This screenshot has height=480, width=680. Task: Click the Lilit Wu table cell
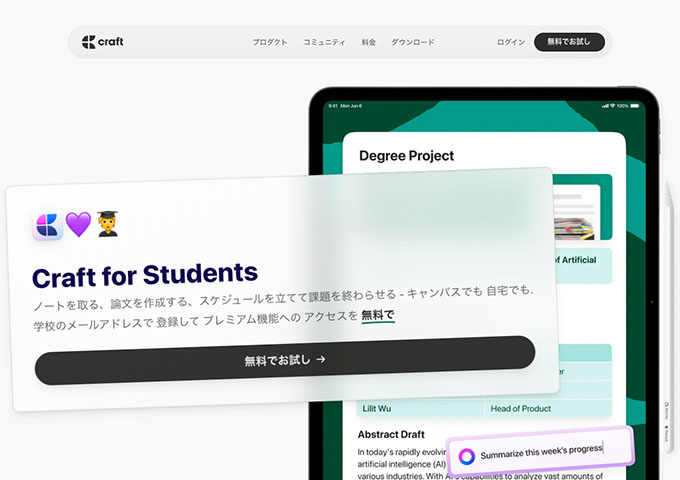pyautogui.click(x=420, y=408)
